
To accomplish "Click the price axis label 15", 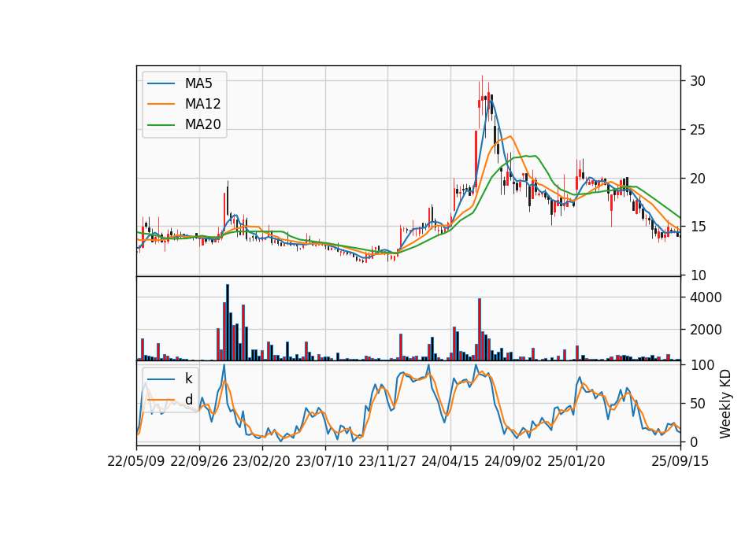I will (697, 227).
